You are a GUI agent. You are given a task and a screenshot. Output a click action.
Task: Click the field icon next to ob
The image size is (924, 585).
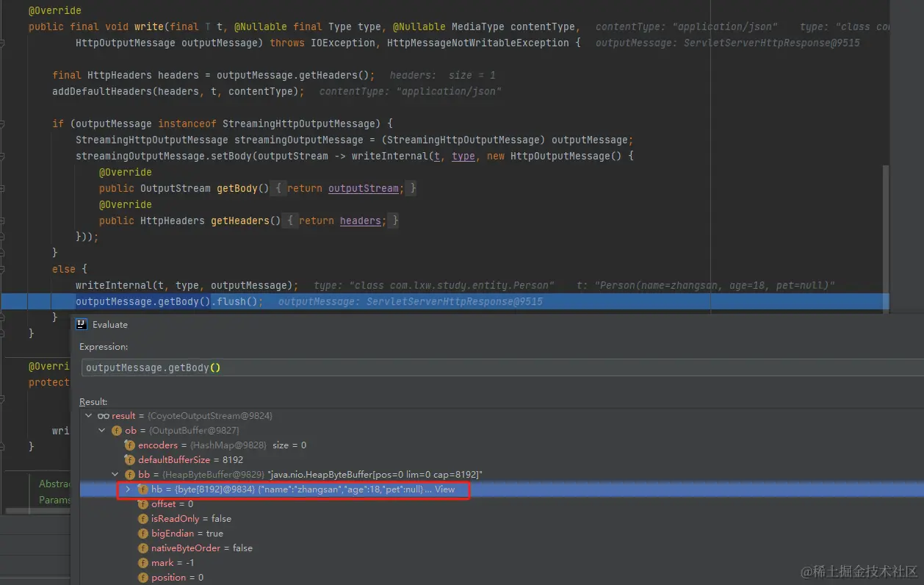point(117,431)
